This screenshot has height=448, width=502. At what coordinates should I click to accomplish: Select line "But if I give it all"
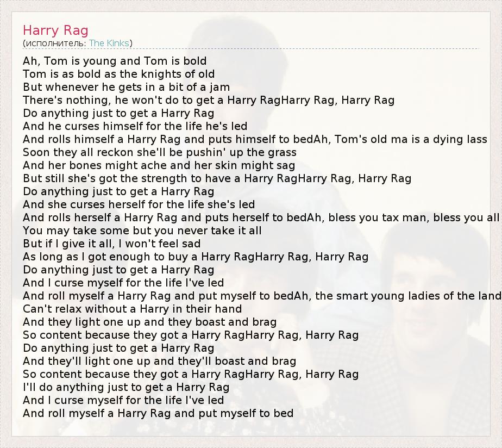111,244
